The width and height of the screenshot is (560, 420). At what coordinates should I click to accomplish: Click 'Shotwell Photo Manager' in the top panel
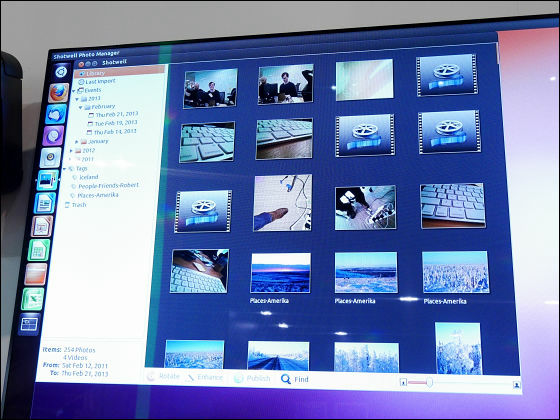click(x=86, y=55)
